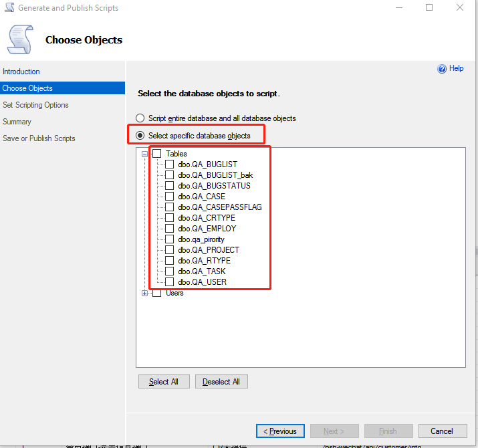Select the dbo.QA_CASE table name
The image size is (478, 448).
(201, 197)
